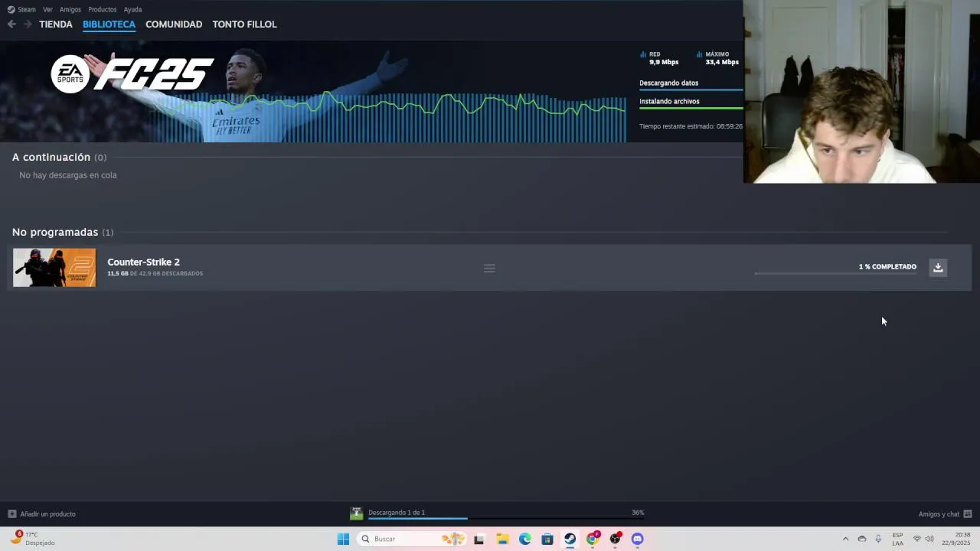Open File Explorer from the taskbar
The height and width of the screenshot is (551, 980).
502,539
